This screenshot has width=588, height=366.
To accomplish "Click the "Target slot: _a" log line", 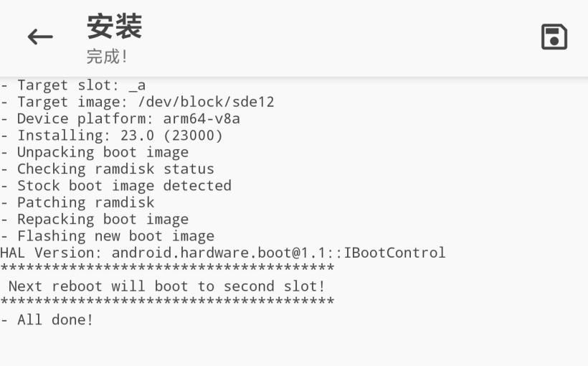I will pyautogui.click(x=72, y=85).
